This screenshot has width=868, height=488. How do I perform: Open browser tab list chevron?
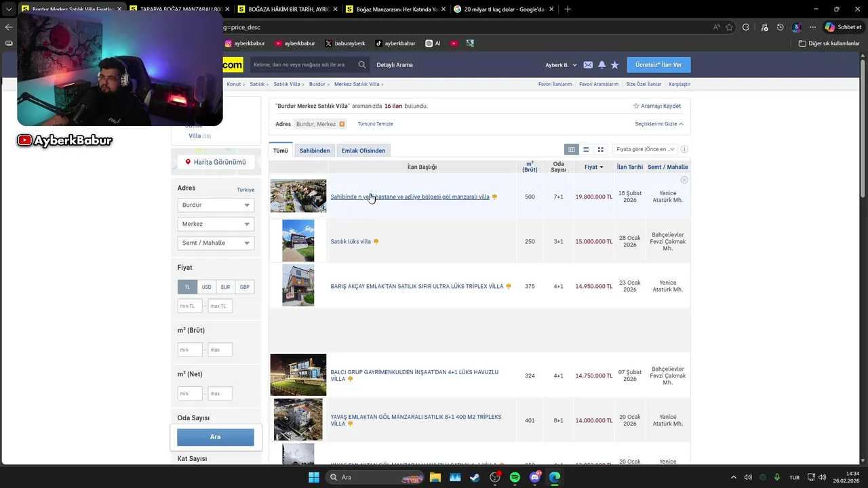[x=9, y=9]
